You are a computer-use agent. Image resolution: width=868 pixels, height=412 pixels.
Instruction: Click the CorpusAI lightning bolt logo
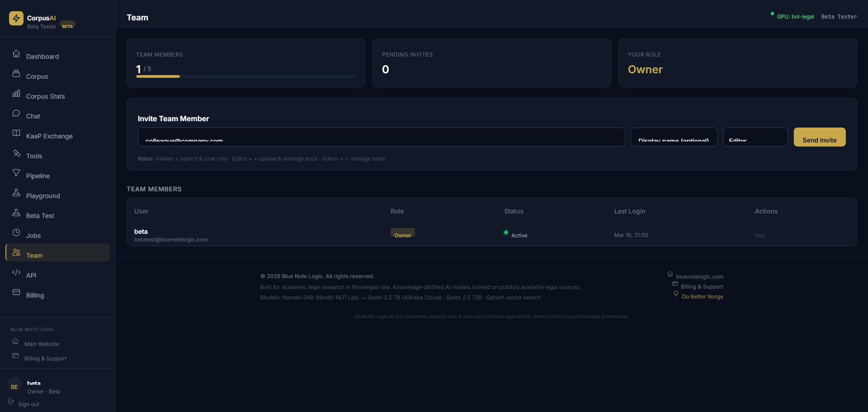pyautogui.click(x=16, y=19)
